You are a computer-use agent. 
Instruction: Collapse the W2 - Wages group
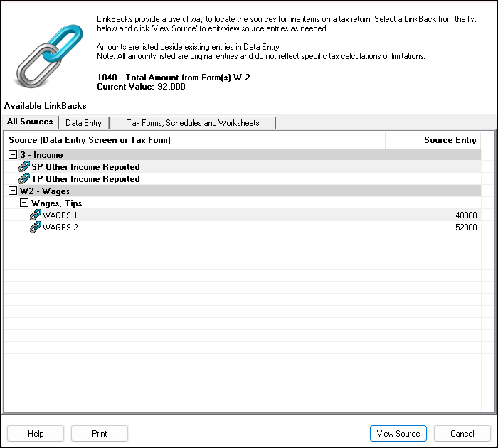click(x=13, y=191)
